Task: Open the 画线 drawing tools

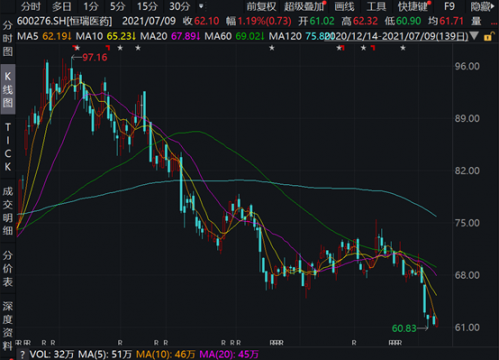Action: (344, 6)
